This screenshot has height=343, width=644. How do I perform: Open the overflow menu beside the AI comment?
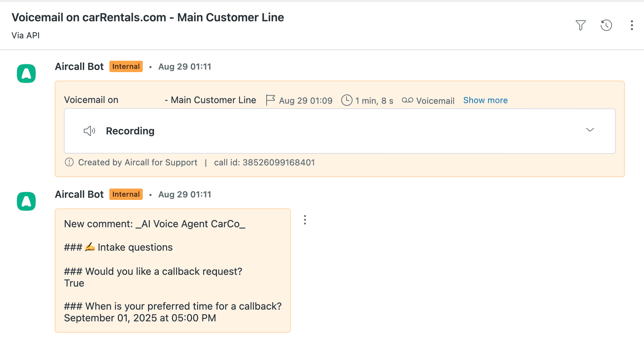coord(305,220)
